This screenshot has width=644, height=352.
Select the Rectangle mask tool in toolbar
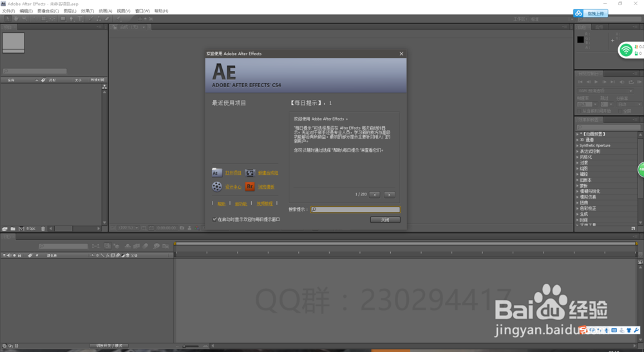point(63,19)
